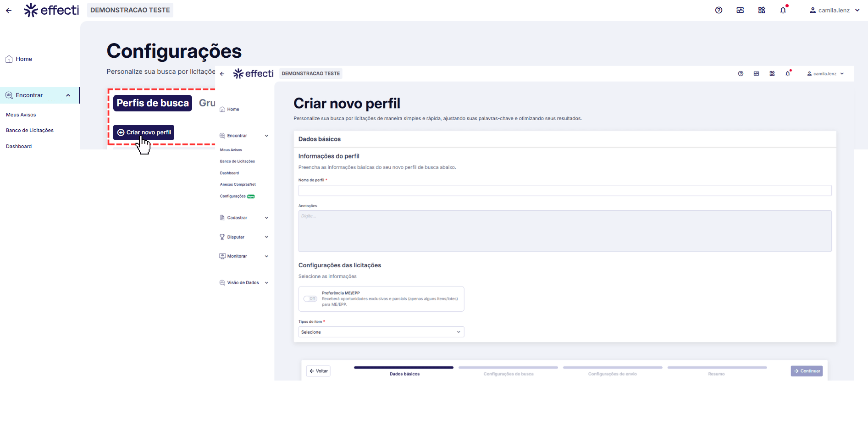This screenshot has width=868, height=430.
Task: Expand the Monitorar menu chevron
Action: (x=266, y=256)
